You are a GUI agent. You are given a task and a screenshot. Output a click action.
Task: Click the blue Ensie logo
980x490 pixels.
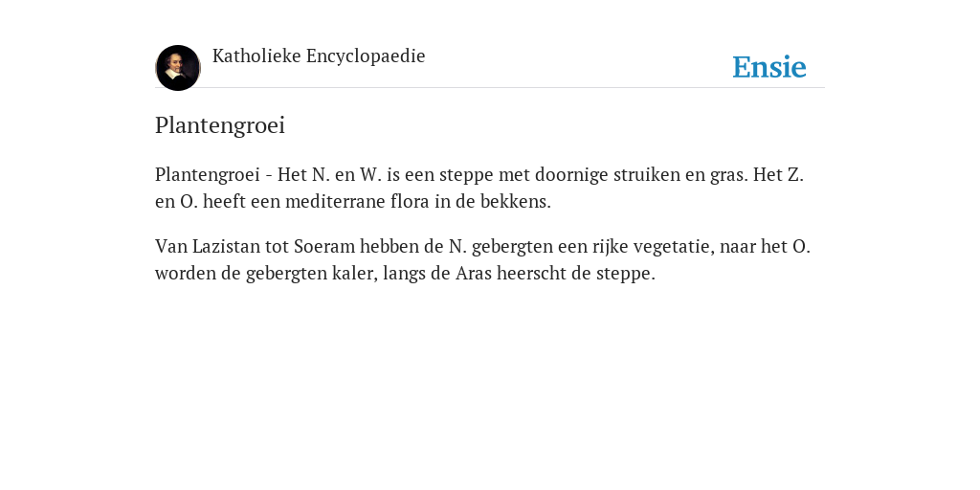pos(769,67)
